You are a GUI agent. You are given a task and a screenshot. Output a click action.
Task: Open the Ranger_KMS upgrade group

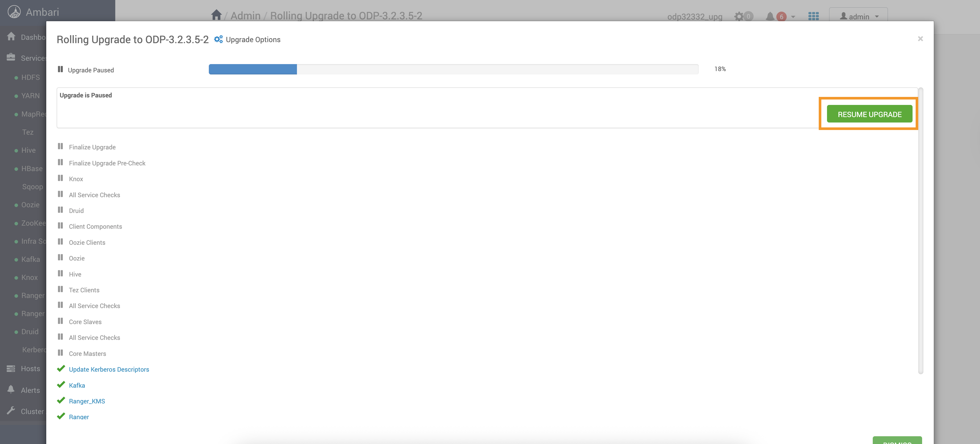[x=87, y=401]
